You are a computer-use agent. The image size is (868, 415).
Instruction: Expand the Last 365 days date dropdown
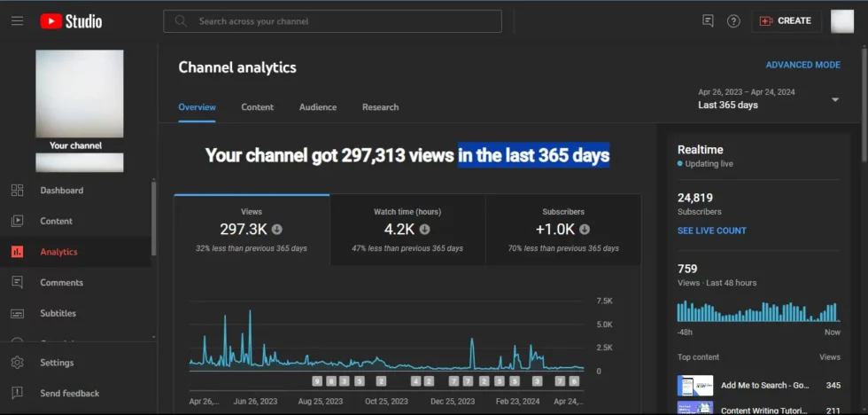pos(834,100)
